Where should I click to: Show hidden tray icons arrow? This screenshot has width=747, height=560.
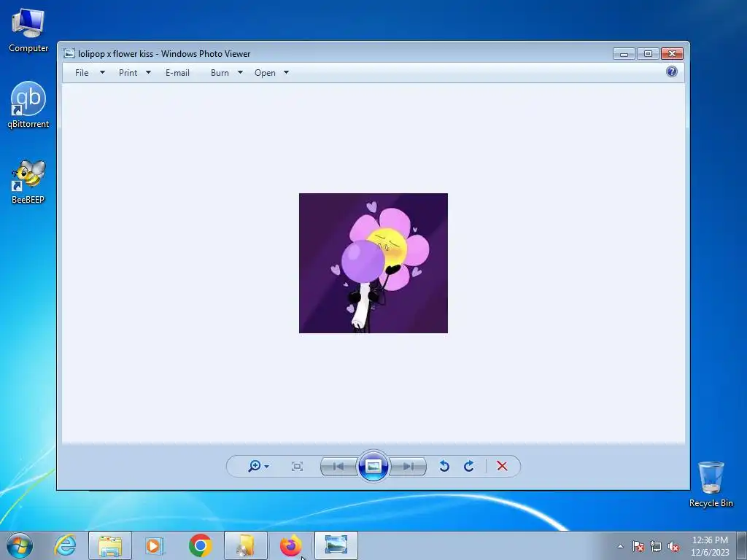click(620, 546)
